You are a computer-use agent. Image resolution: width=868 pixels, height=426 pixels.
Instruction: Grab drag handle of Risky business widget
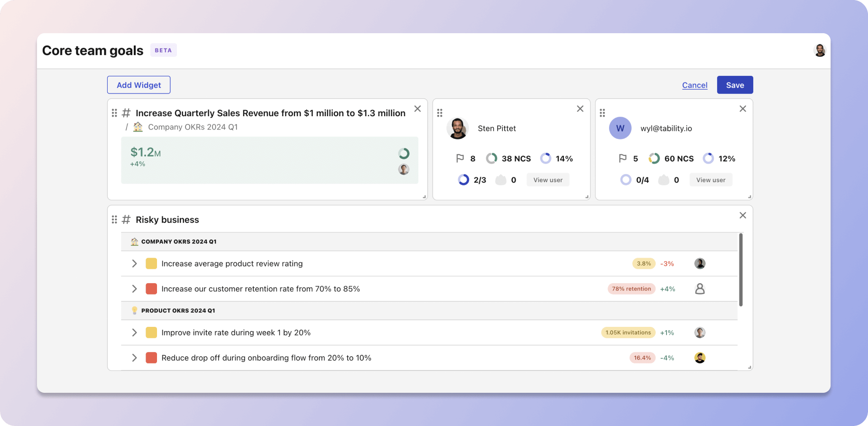[114, 220]
